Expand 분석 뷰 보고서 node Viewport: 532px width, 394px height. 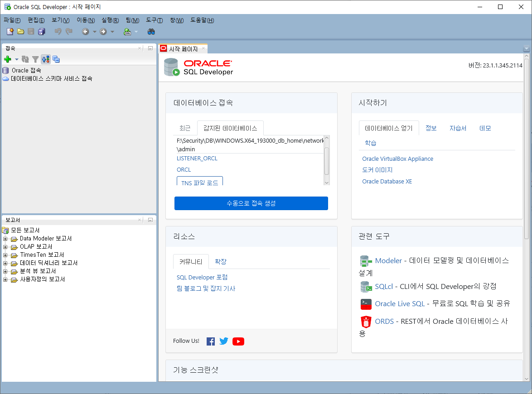click(x=5, y=271)
